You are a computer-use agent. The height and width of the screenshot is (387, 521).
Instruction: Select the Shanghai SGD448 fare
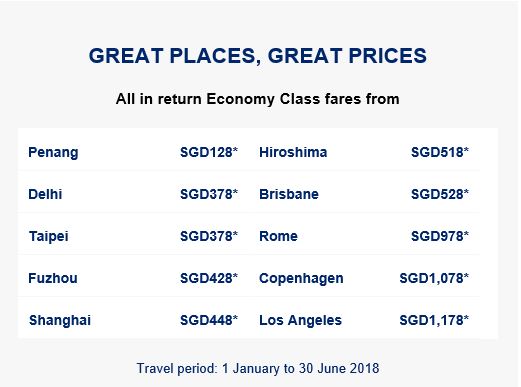coord(209,320)
